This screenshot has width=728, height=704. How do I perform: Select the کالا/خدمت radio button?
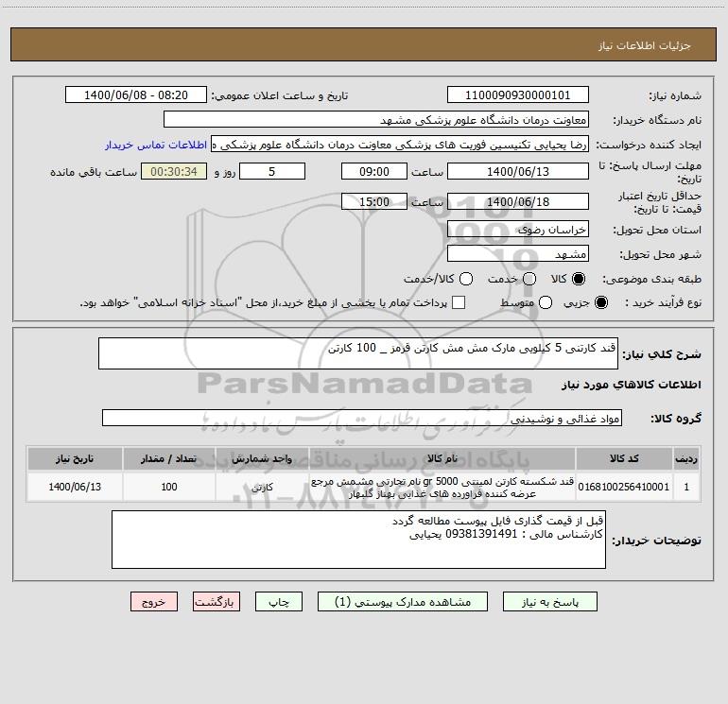[466, 279]
